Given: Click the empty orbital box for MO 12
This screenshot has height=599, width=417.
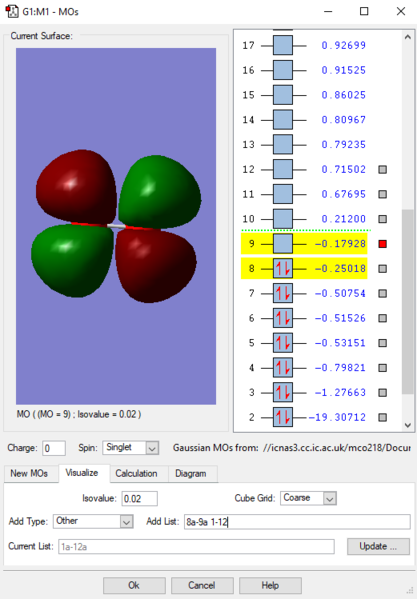Looking at the screenshot, I should click(x=283, y=169).
